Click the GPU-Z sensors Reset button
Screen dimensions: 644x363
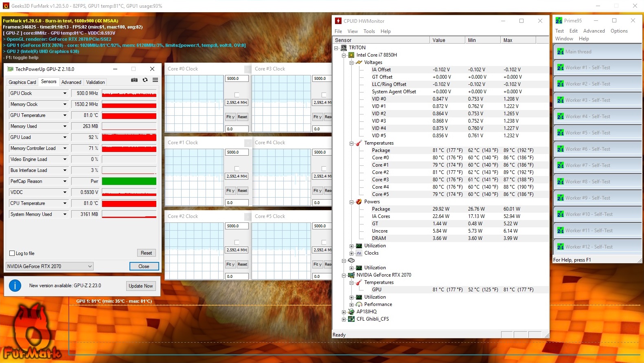[x=146, y=253]
